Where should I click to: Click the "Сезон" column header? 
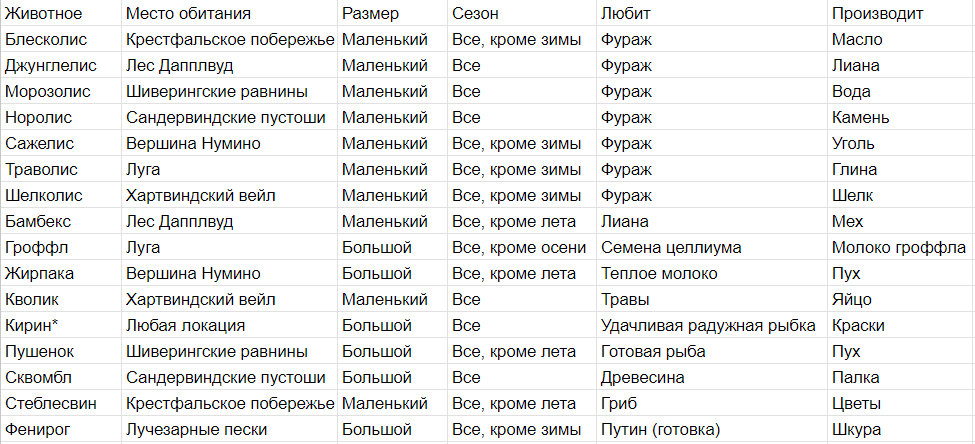(x=475, y=14)
